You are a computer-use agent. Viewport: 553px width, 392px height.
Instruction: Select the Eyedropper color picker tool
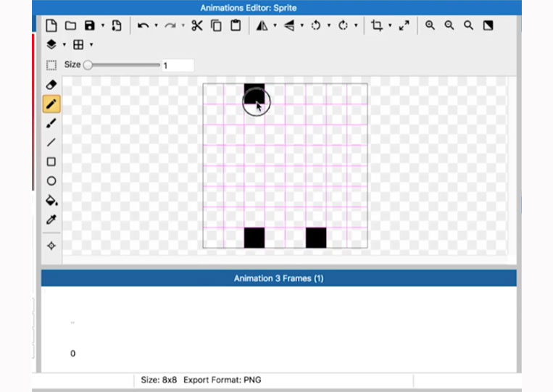click(x=51, y=220)
